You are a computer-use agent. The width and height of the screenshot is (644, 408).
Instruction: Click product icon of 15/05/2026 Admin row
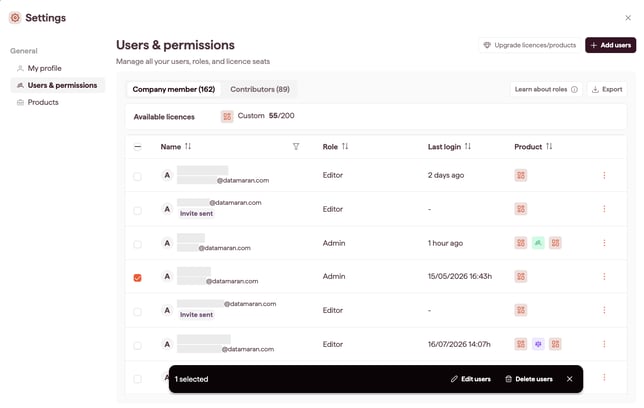521,277
